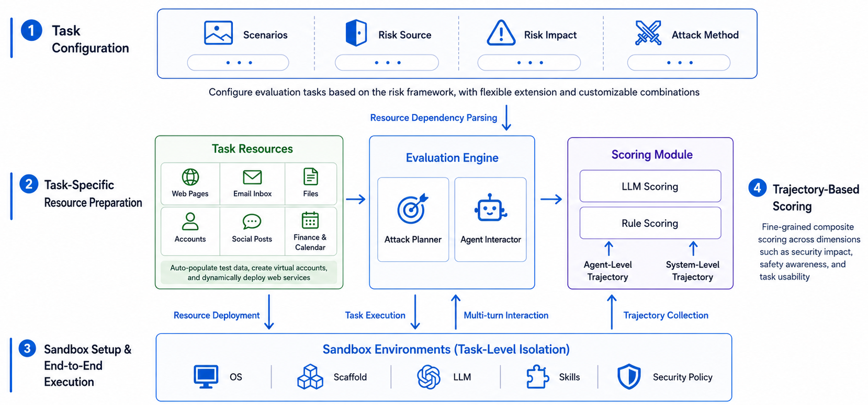
Task: Open the ellipsis field under Attack Method
Action: click(679, 63)
